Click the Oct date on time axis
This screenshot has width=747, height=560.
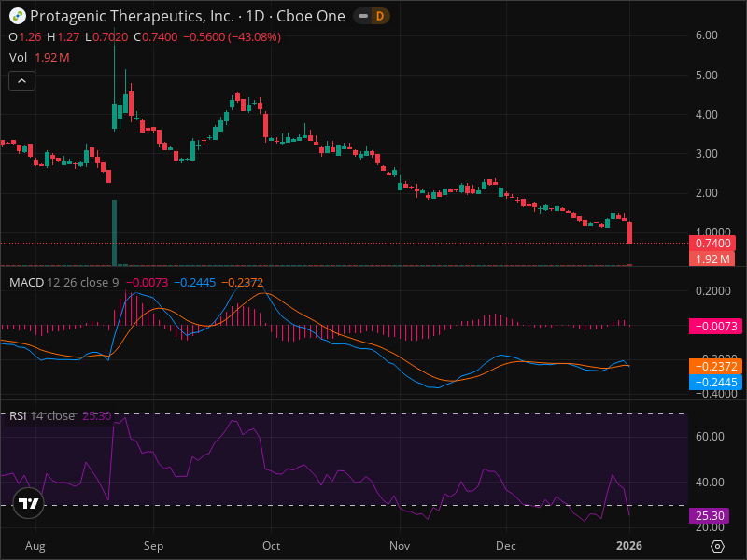click(x=271, y=546)
